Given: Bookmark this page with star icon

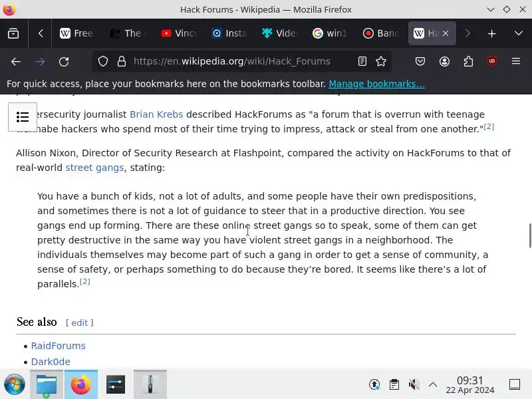Looking at the screenshot, I should (x=381, y=61).
